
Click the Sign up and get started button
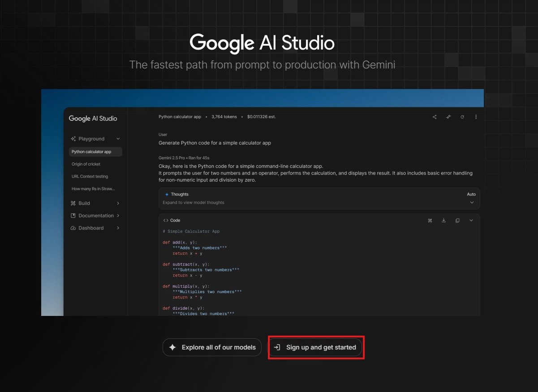tap(315, 347)
